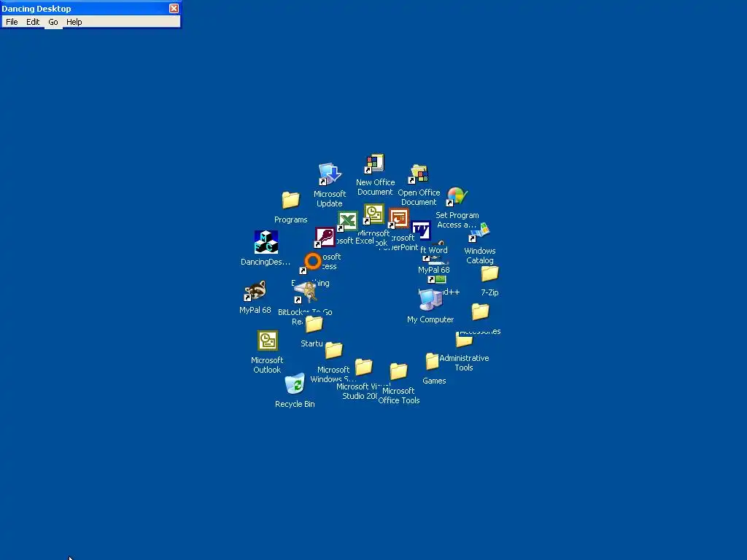This screenshot has height=560, width=747.
Task: Select the Microsoft Word shortcut icon
Action: coord(421,231)
